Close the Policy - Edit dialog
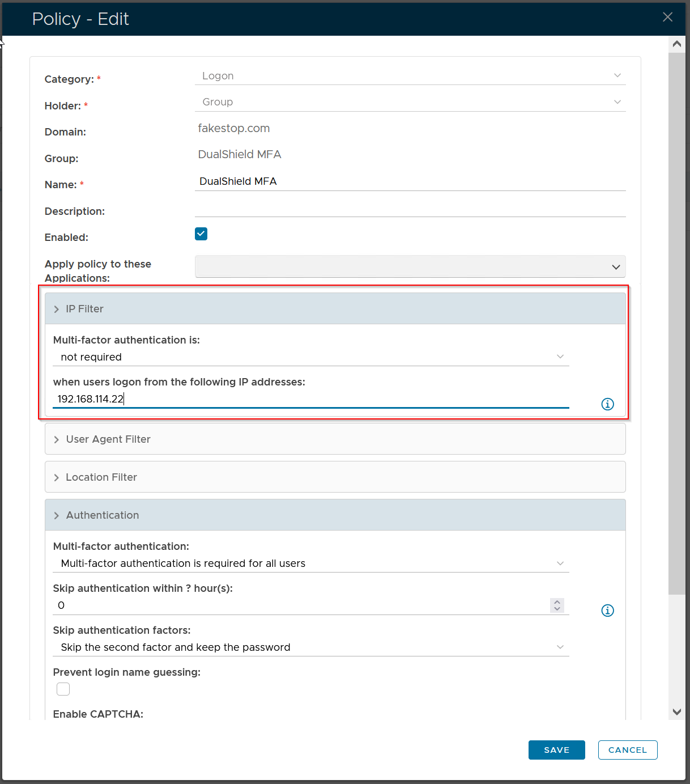The height and width of the screenshot is (784, 690). click(667, 17)
